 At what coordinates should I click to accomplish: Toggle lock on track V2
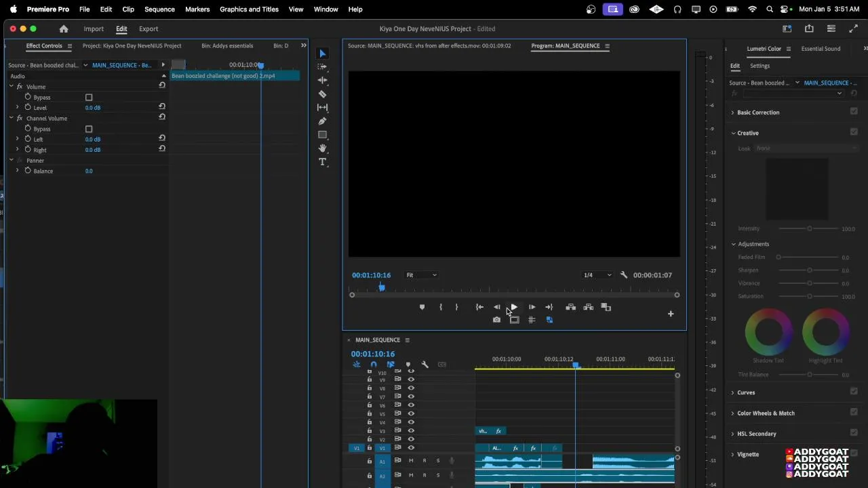(370, 439)
